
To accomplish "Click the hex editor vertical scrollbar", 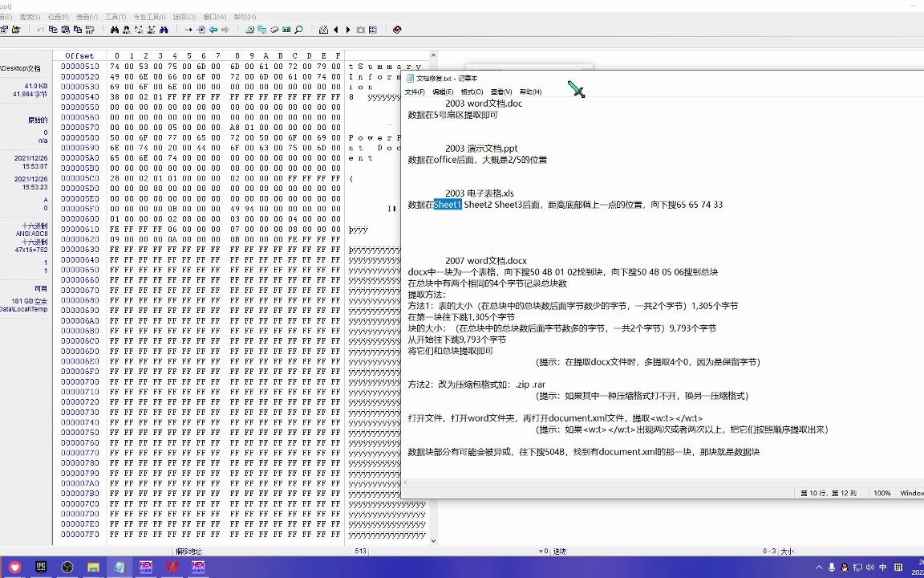I will click(433, 321).
